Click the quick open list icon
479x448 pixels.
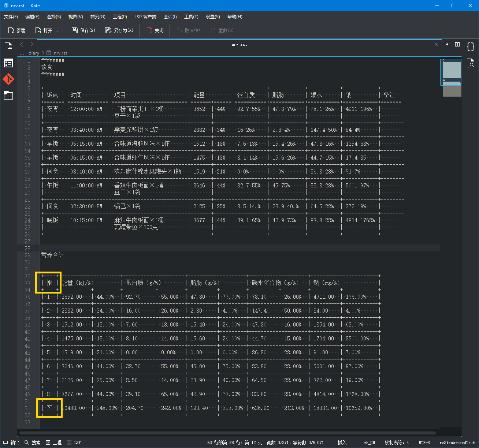pos(43,44)
